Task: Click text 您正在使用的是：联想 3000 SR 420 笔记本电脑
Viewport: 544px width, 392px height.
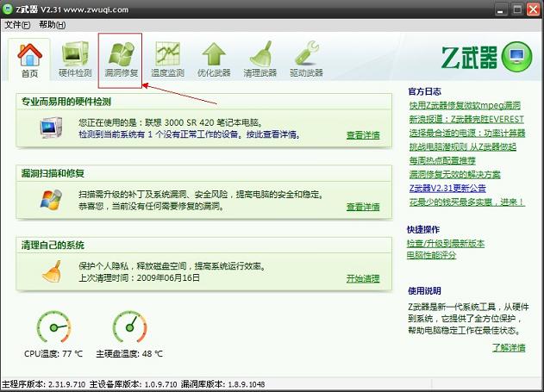Action: tap(171, 122)
